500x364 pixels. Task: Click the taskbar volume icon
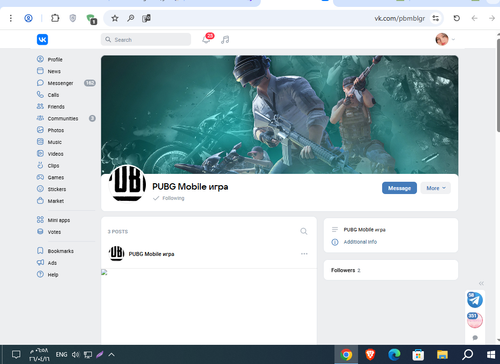[76, 355]
